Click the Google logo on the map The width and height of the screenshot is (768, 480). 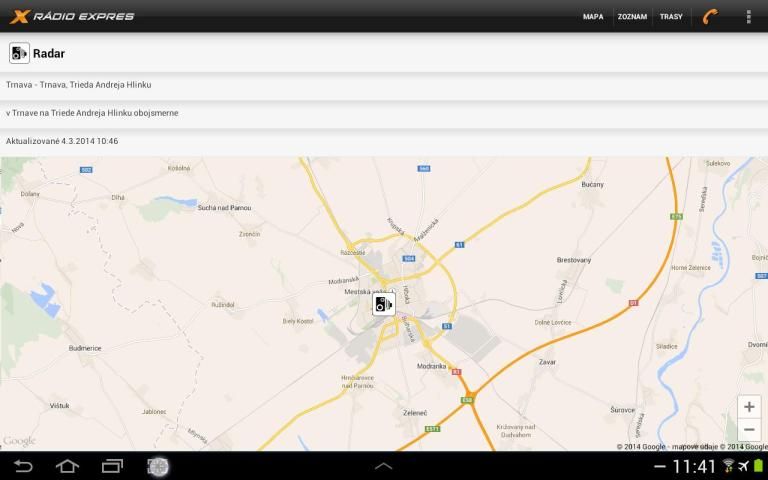(x=19, y=441)
